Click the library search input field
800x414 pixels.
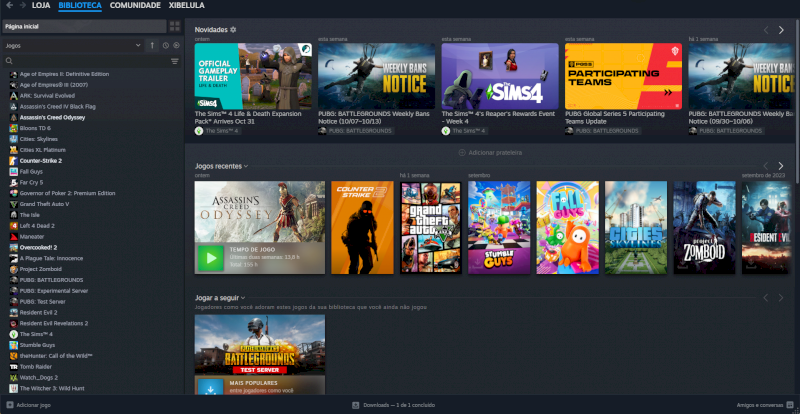[x=92, y=61]
